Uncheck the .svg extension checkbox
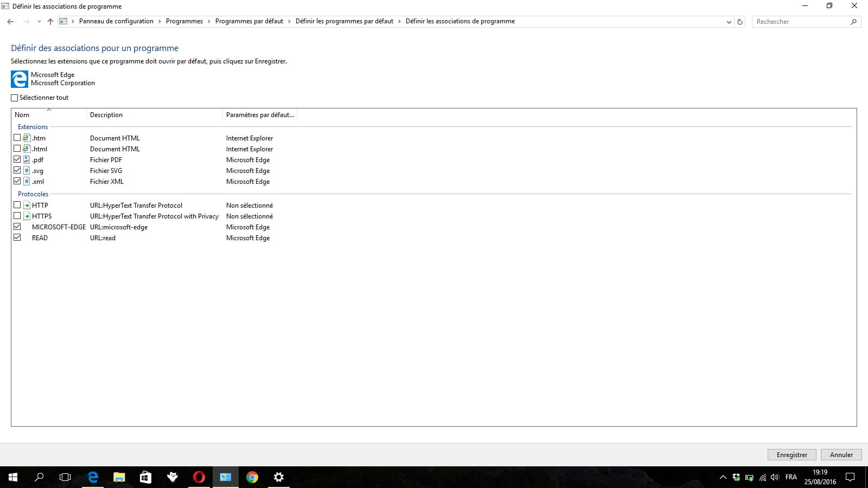 click(17, 170)
